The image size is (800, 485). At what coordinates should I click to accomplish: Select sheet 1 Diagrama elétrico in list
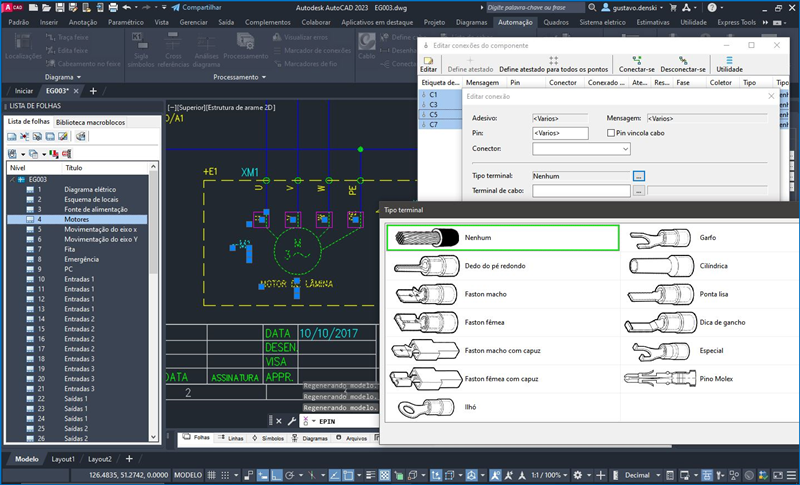tap(90, 189)
